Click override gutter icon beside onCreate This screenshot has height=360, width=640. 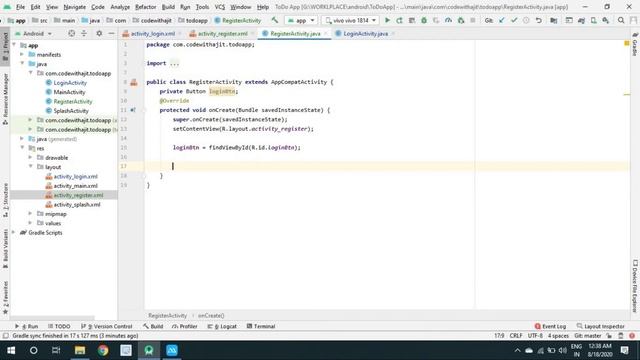[x=133, y=110]
